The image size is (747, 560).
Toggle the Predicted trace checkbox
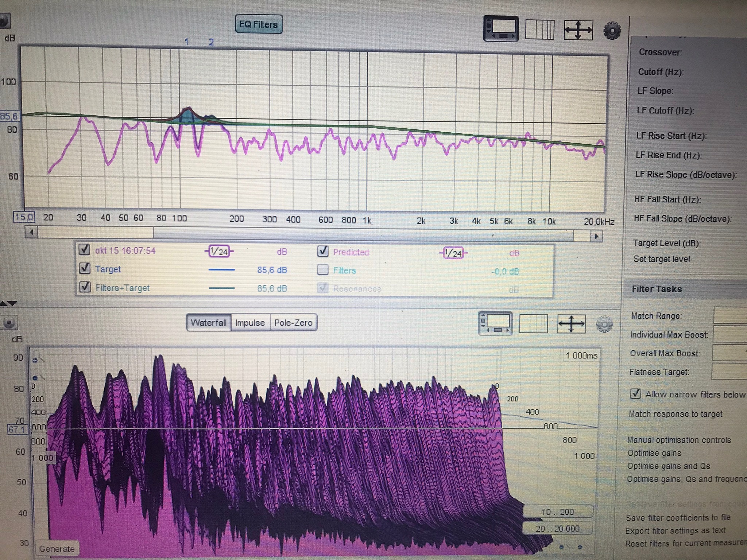click(x=323, y=251)
